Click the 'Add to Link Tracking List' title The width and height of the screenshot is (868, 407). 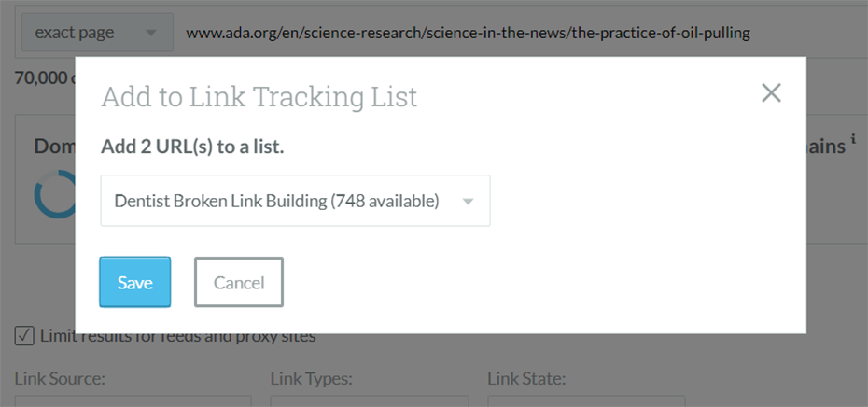pyautogui.click(x=259, y=97)
